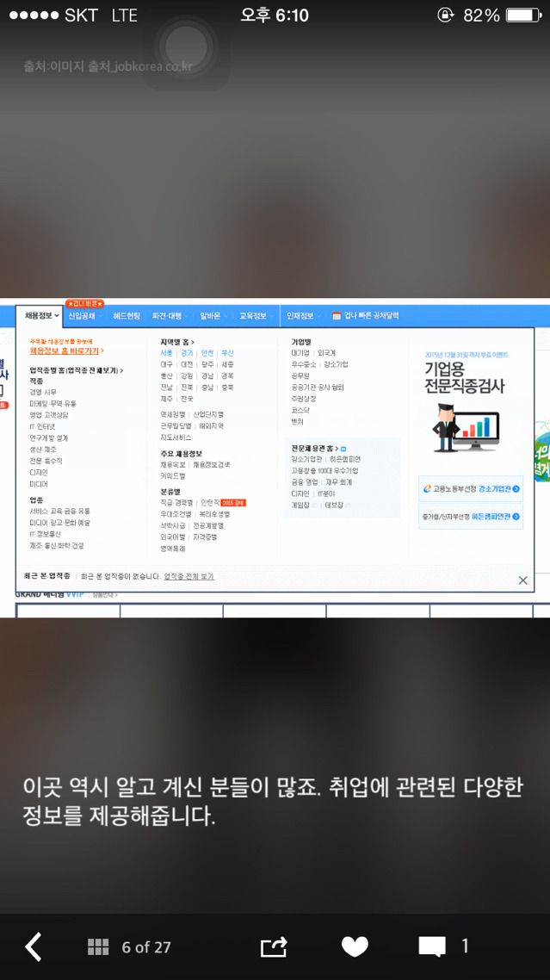Expand the 알바몬 dropdown
This screenshot has width=550, height=980.
pos(213,316)
